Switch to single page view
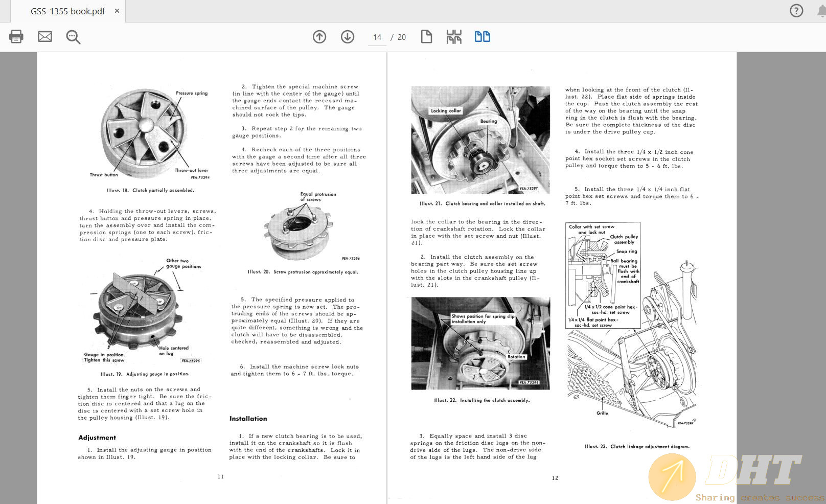 (426, 37)
